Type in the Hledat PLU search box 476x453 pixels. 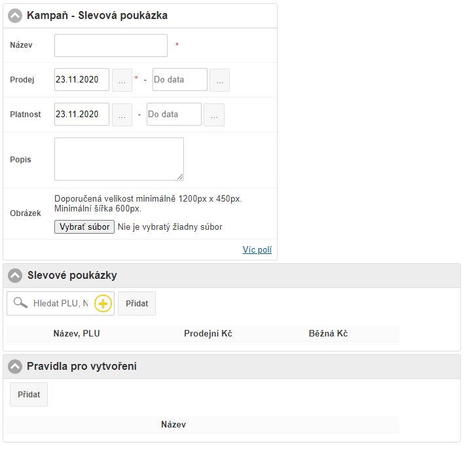(61, 304)
